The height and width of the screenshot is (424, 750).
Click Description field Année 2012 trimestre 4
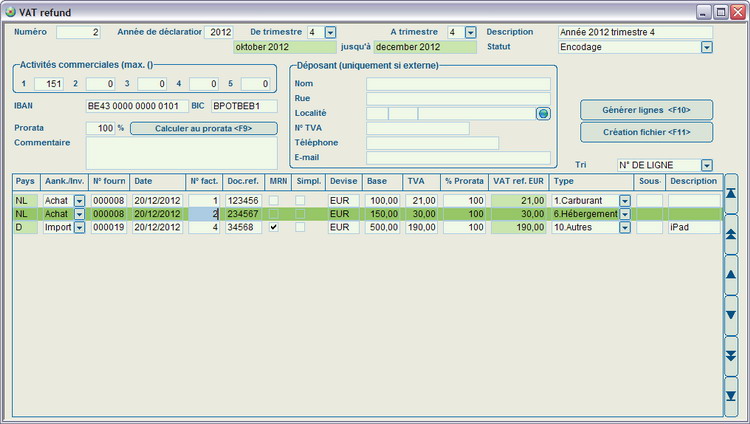[x=635, y=32]
